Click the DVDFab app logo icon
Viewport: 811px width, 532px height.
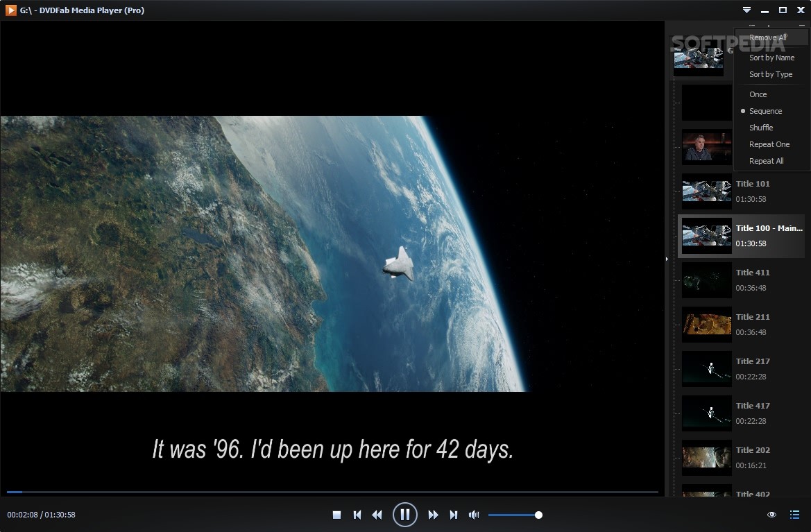click(x=11, y=10)
